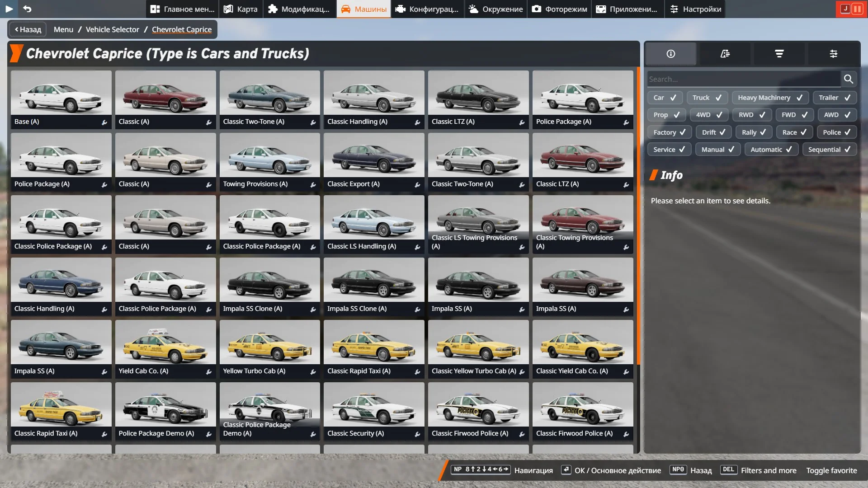Click the Menu breadcrumb link
868x488 pixels.
coord(63,29)
